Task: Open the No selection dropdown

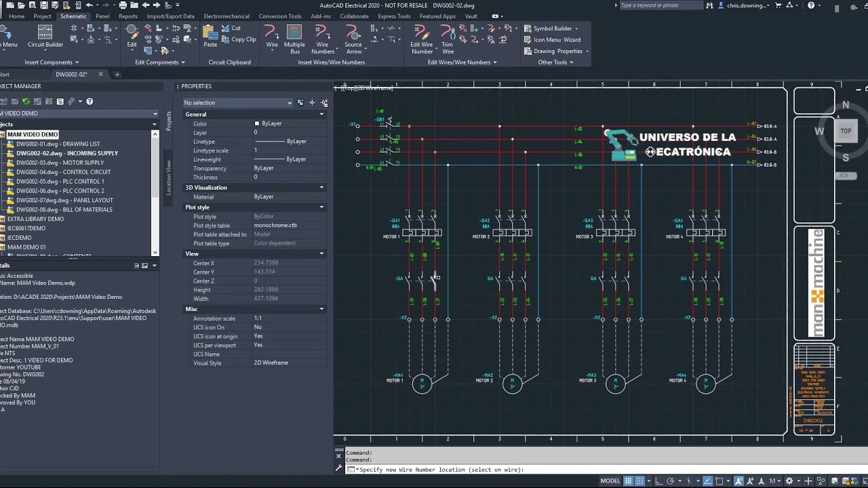Action: pos(237,102)
